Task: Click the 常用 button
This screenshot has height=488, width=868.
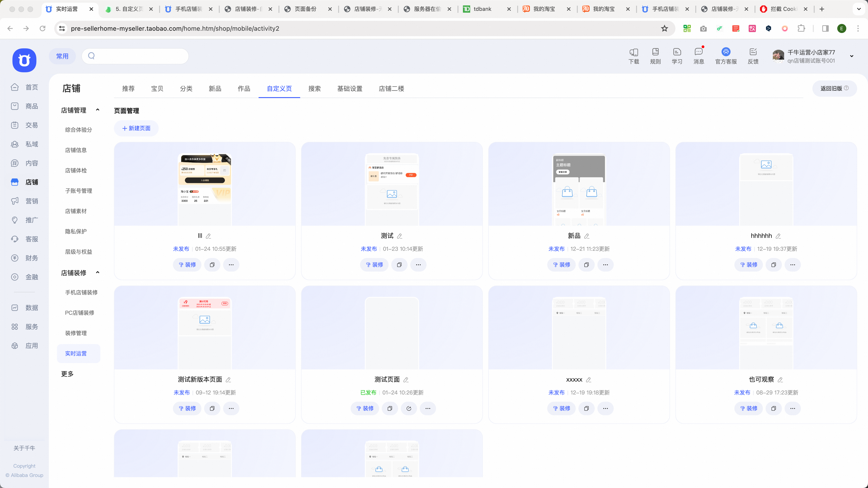Action: pyautogui.click(x=62, y=56)
